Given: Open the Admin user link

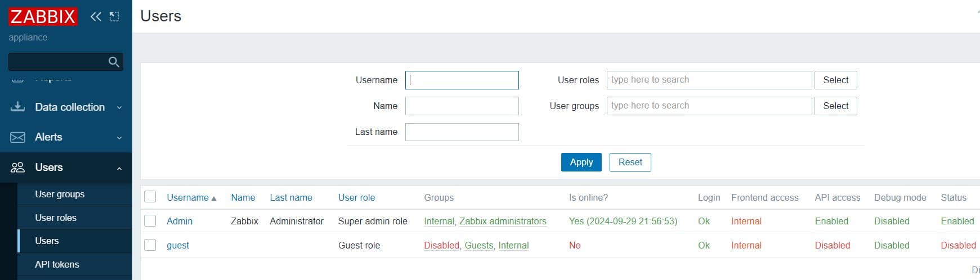Looking at the screenshot, I should click(x=180, y=221).
